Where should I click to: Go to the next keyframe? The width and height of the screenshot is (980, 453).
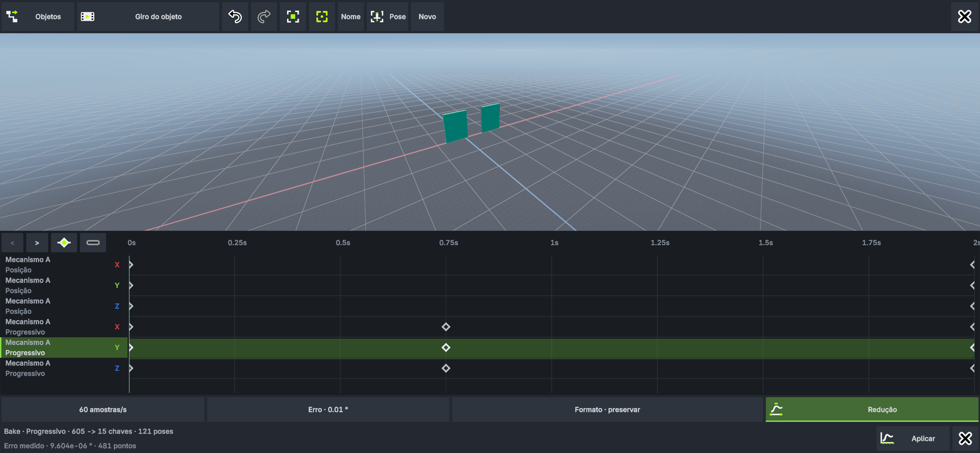tap(37, 243)
